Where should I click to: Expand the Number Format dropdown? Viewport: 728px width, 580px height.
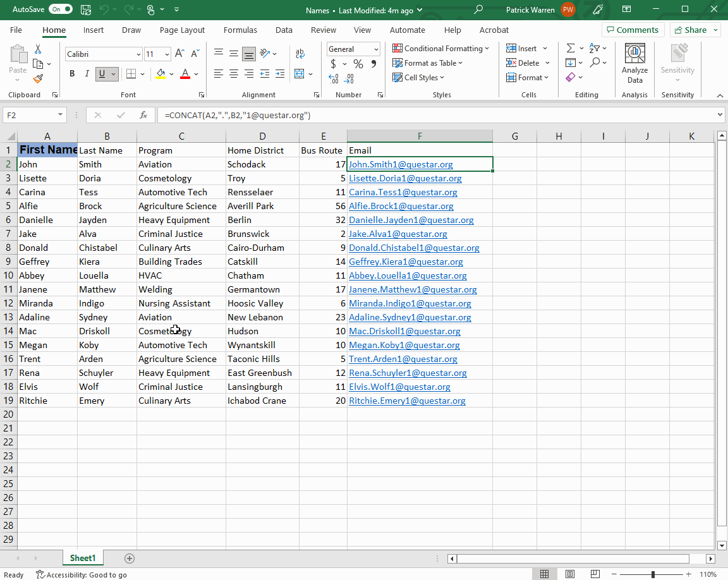pyautogui.click(x=376, y=49)
